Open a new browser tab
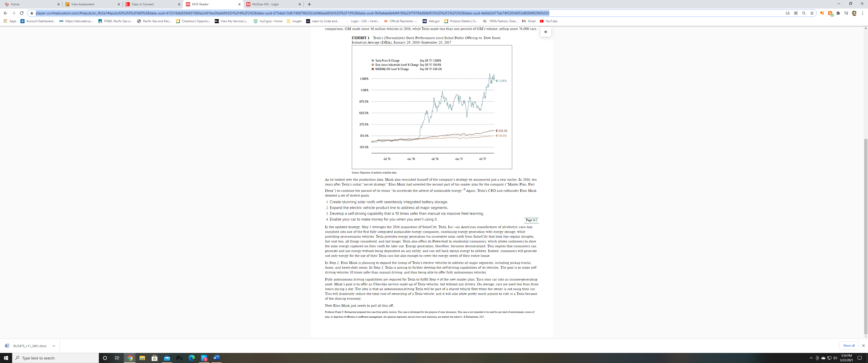The image size is (868, 363). (309, 4)
